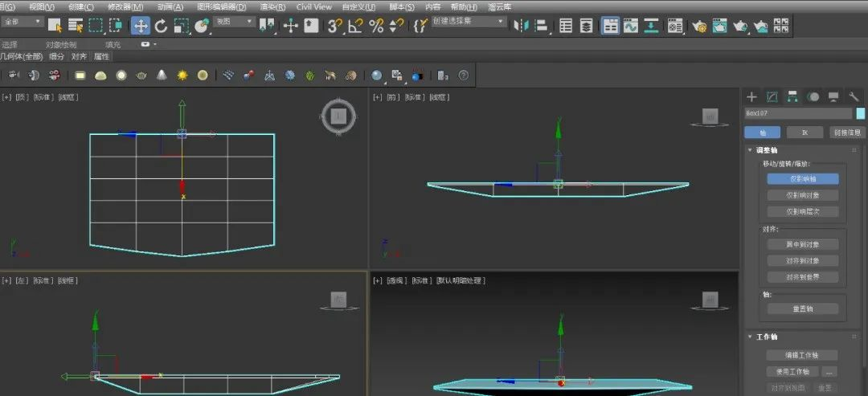This screenshot has height=396, width=868.
Task: Open the Material Editor
Action: pos(675,26)
